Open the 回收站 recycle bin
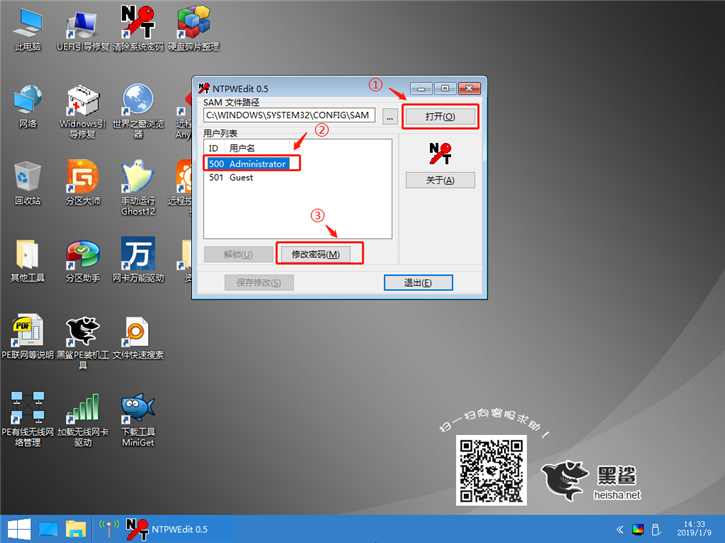 [27, 180]
